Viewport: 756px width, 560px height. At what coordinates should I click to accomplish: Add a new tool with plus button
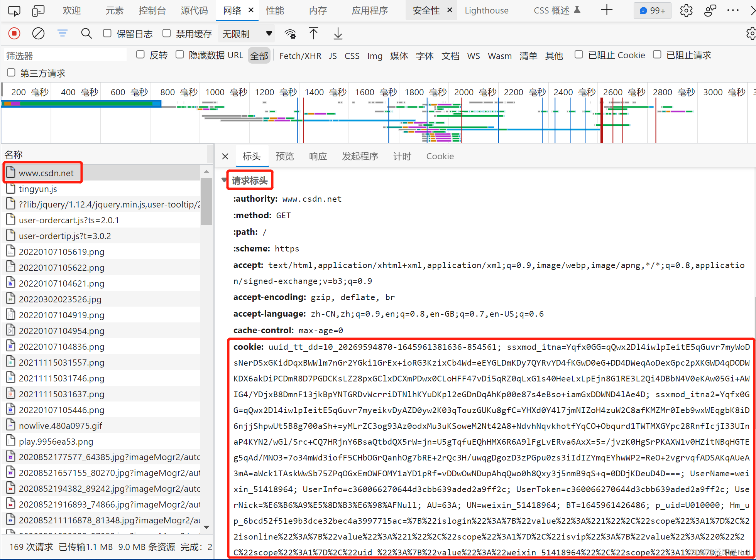coord(607,10)
